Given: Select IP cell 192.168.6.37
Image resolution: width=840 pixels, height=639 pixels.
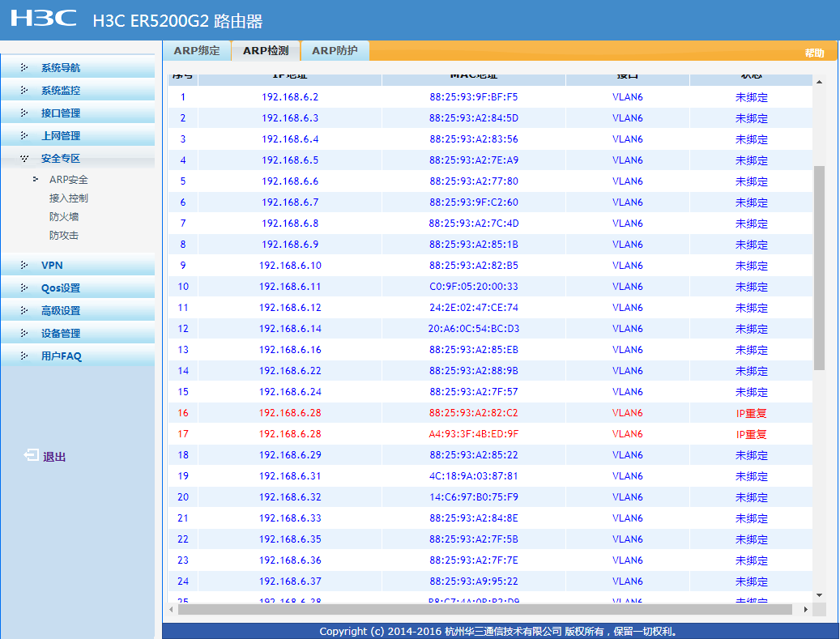Looking at the screenshot, I should tap(290, 581).
